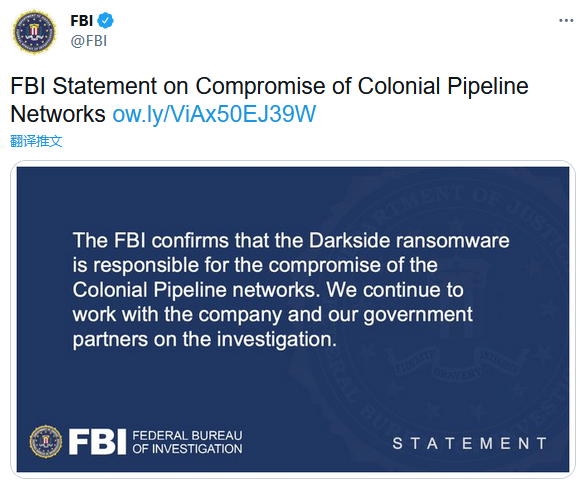The width and height of the screenshot is (582, 489).
Task: Click the small FBI seal inside the image
Action: pos(46,441)
